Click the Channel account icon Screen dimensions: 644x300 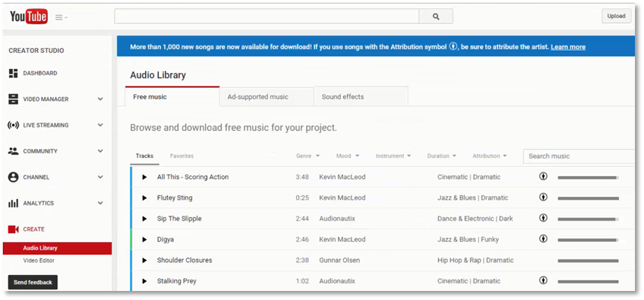coord(13,177)
